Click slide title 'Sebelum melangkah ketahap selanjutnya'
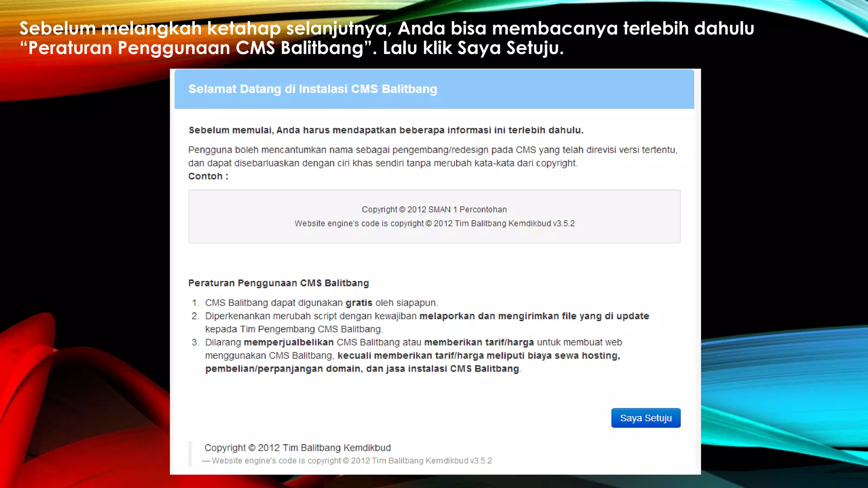The height and width of the screenshot is (488, 868). pos(387,38)
